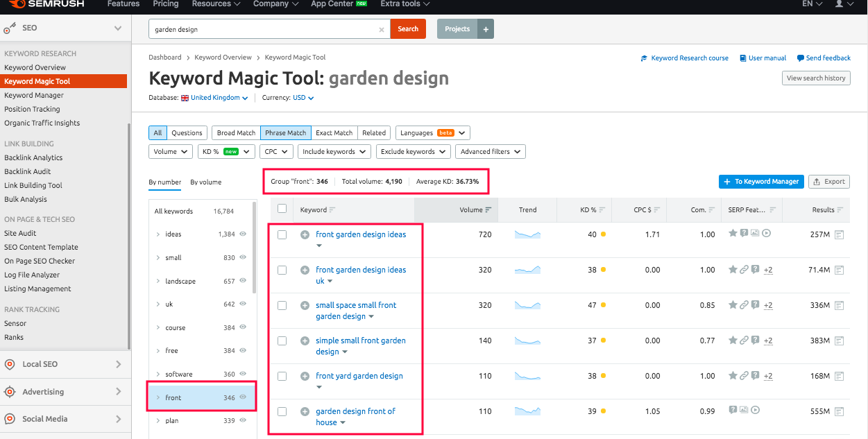Add a new project with the plus icon

coord(485,29)
